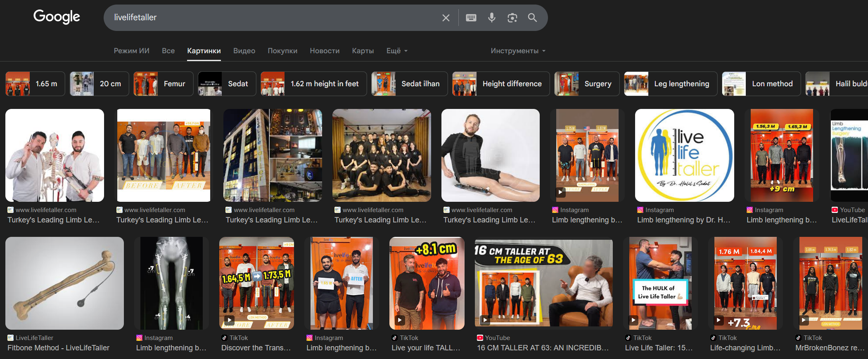Open Live Life Taller: 15… TikTok link
The height and width of the screenshot is (359, 868).
pos(659,348)
